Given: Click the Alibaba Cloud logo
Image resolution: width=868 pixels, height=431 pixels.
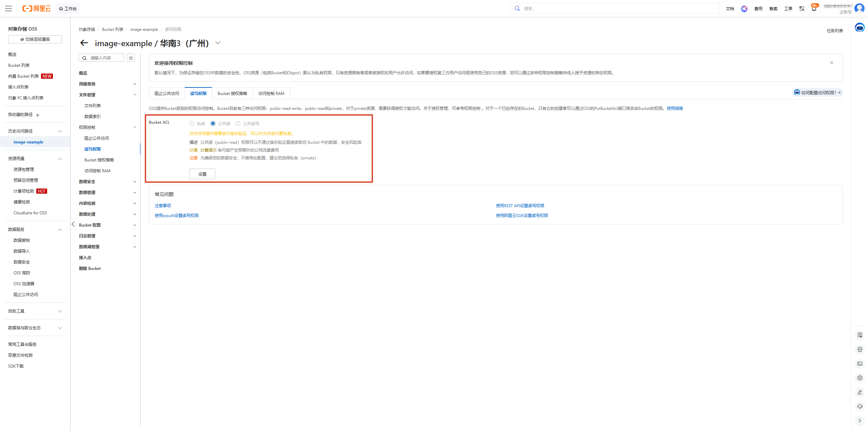Looking at the screenshot, I should [36, 8].
